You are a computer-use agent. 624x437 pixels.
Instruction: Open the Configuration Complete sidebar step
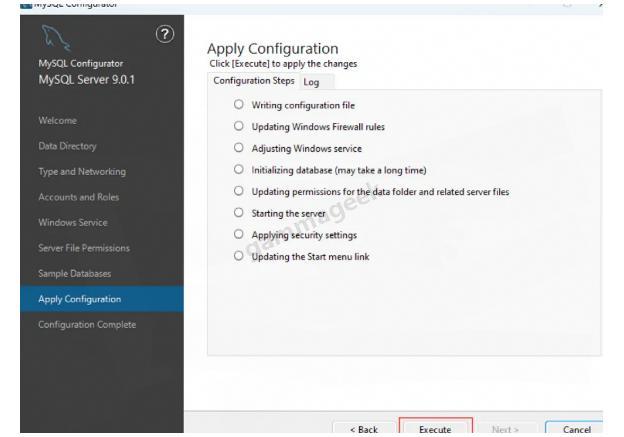[x=87, y=324]
